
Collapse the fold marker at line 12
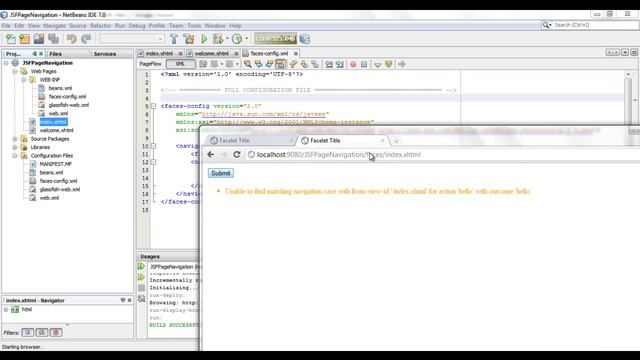154,162
